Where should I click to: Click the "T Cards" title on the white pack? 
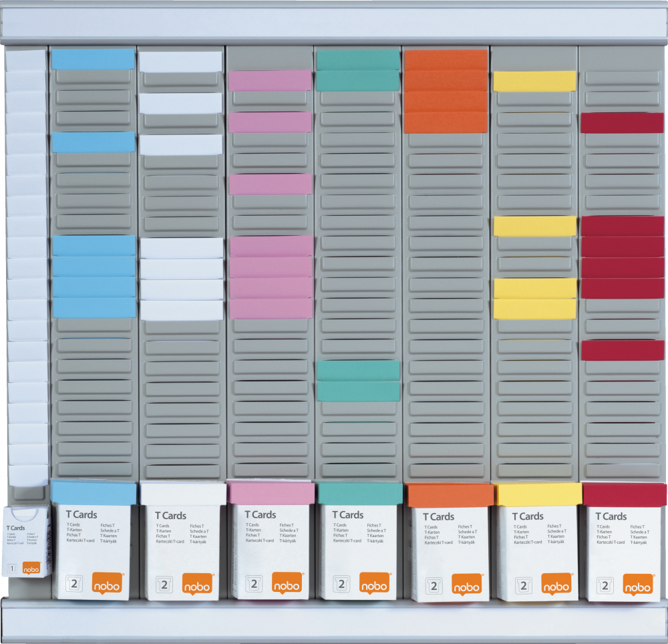(x=170, y=515)
